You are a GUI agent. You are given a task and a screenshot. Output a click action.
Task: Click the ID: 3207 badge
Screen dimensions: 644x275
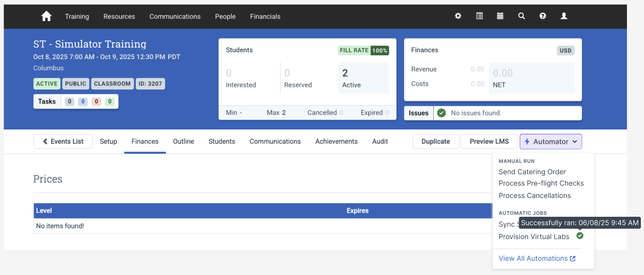point(150,84)
